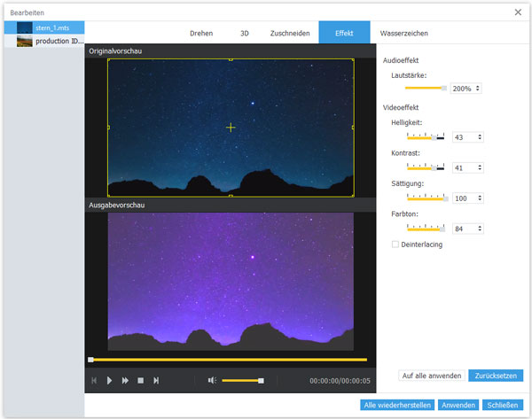Click the time display 00:00:00/00:00:05

[x=340, y=381]
